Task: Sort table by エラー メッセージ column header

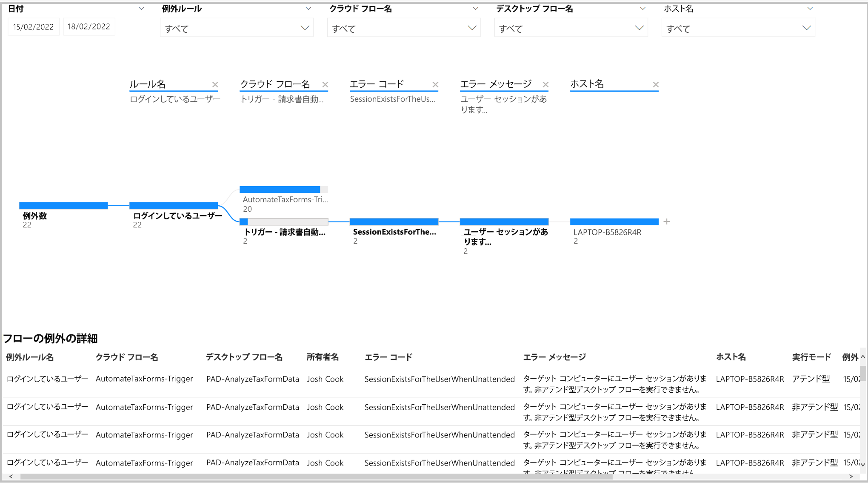Action: point(554,357)
